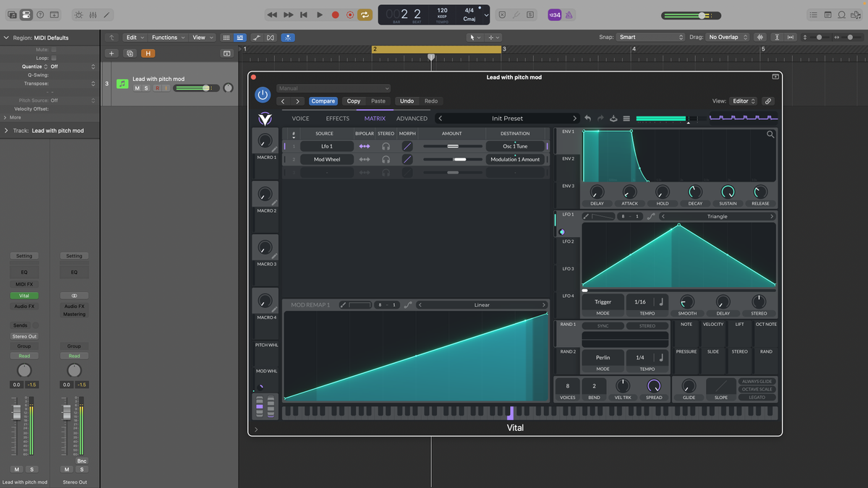Screen dimensions: 868x488
Task: Expand the More disclosure in Region inspector
Action: [7, 117]
